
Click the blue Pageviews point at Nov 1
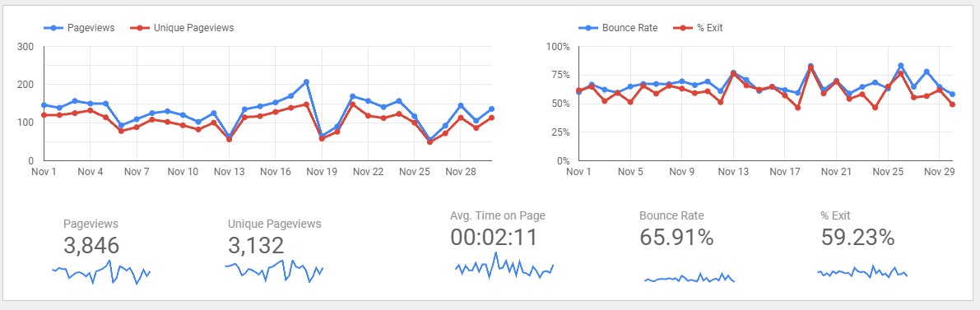click(x=44, y=105)
